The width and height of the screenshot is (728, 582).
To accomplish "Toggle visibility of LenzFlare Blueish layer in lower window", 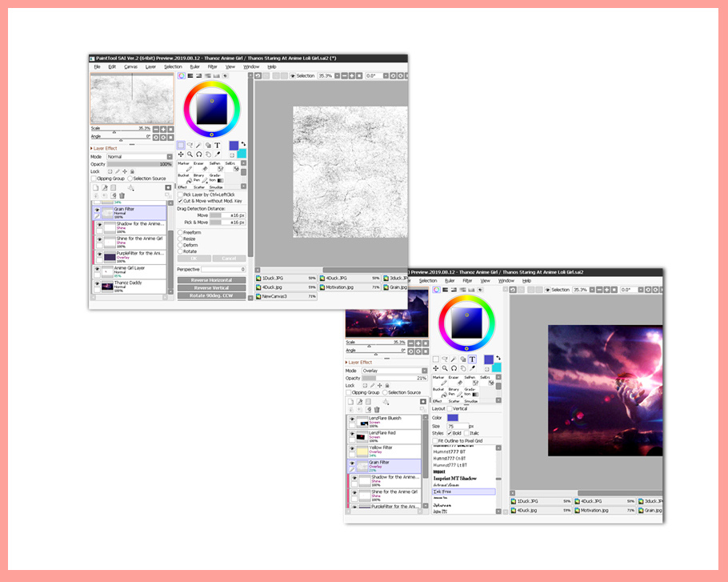I will click(352, 419).
